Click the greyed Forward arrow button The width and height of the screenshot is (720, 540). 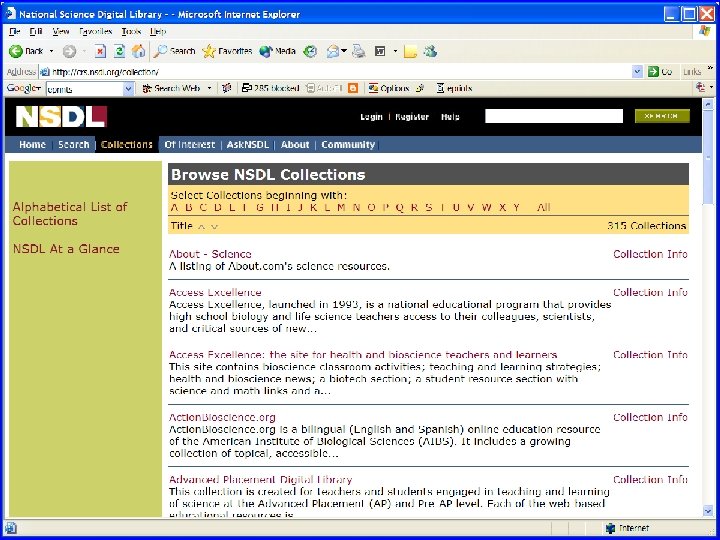coord(69,51)
